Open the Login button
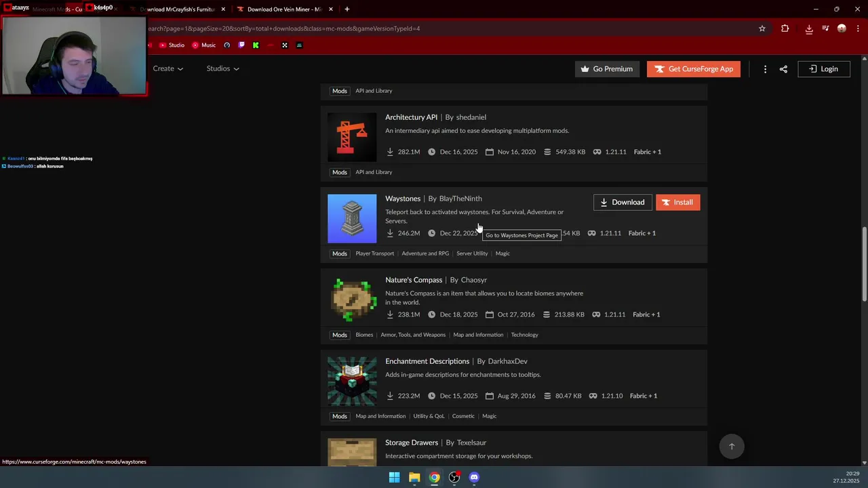868x488 pixels. click(824, 68)
